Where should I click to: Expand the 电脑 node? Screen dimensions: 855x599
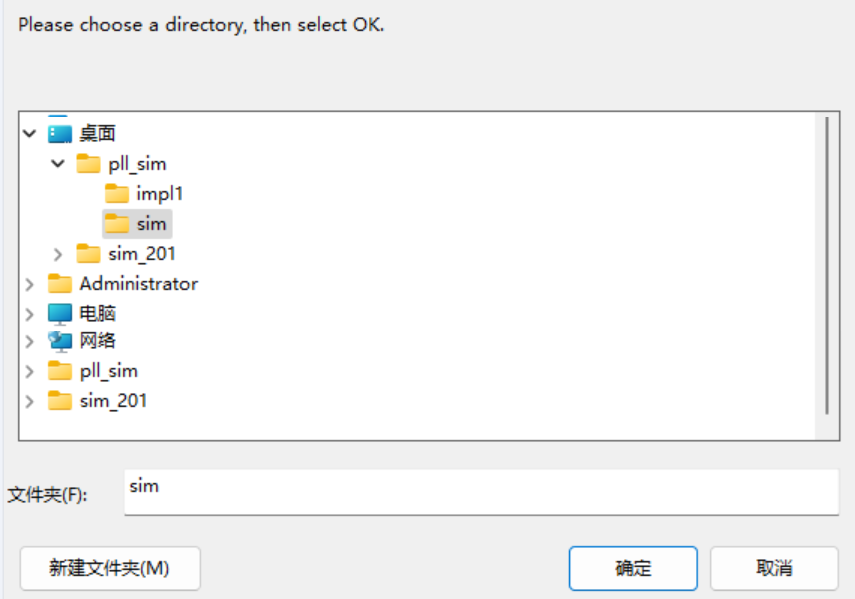click(x=29, y=314)
